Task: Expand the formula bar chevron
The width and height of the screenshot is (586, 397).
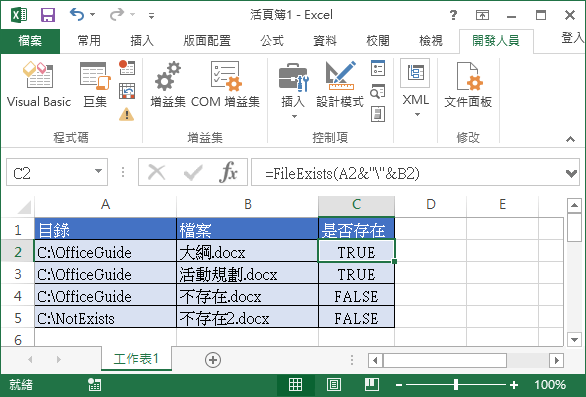Action: tap(571, 173)
